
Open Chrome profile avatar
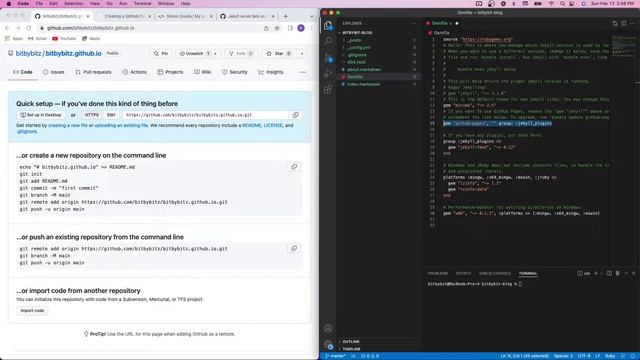click(301, 28)
